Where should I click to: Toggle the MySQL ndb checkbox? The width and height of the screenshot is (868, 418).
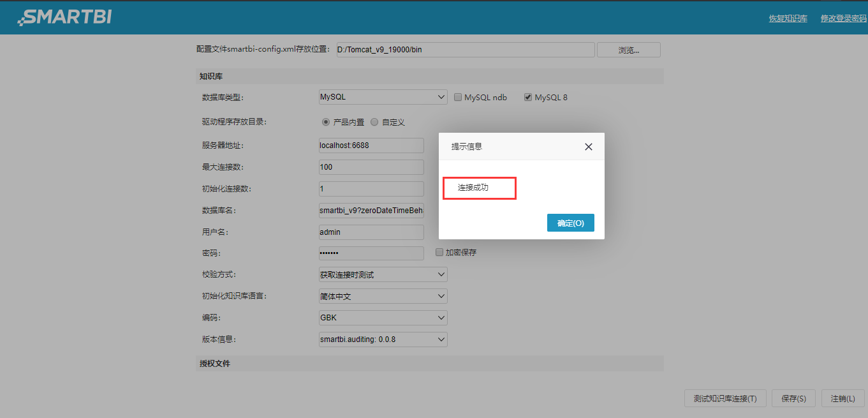[458, 98]
